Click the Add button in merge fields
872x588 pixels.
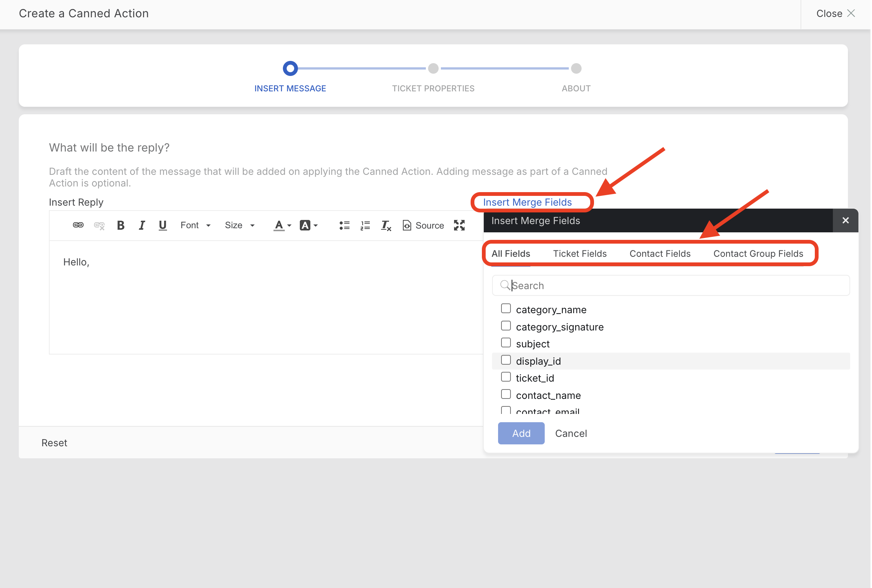click(521, 433)
